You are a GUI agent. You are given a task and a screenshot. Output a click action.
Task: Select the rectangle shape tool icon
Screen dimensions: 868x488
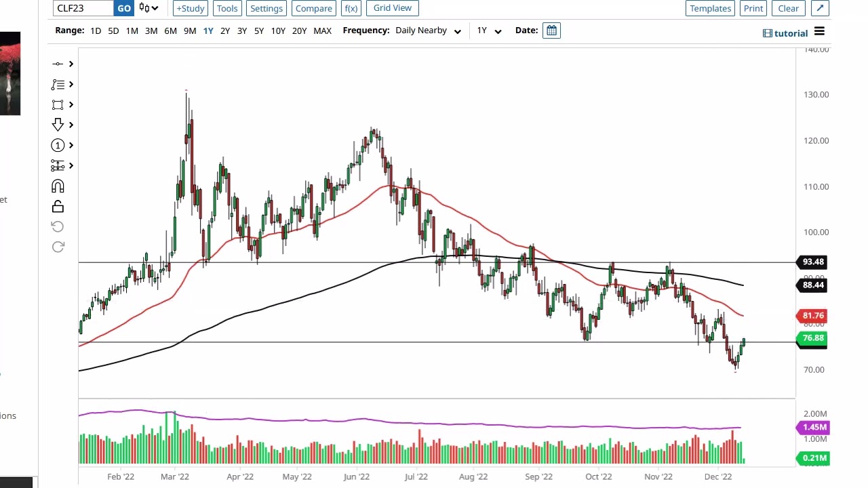58,104
